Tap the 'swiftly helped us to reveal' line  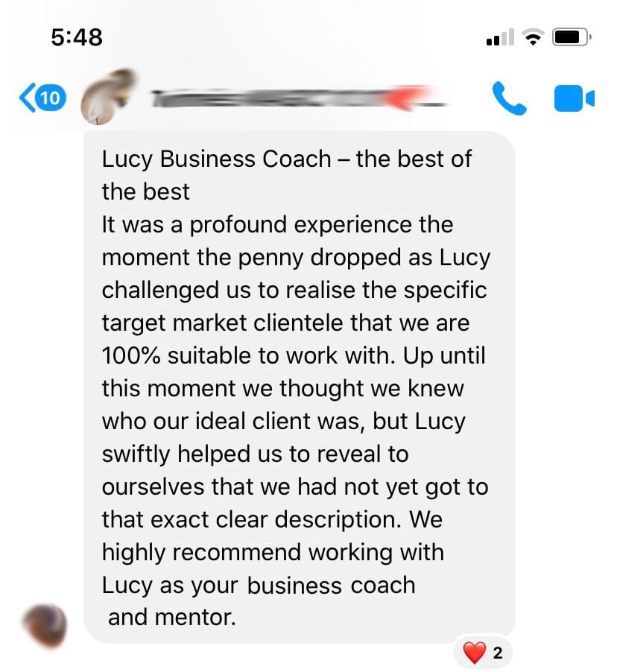point(255,454)
